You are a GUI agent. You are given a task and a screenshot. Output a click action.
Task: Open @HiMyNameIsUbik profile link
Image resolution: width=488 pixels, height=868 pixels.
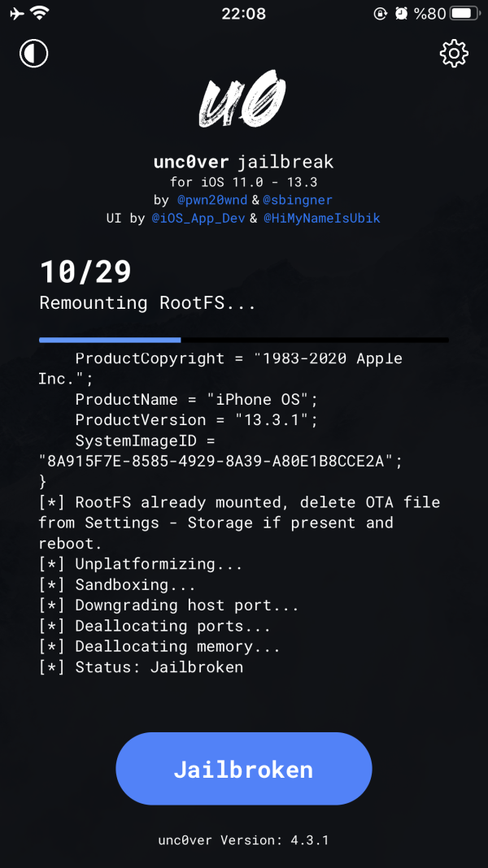pyautogui.click(x=321, y=219)
